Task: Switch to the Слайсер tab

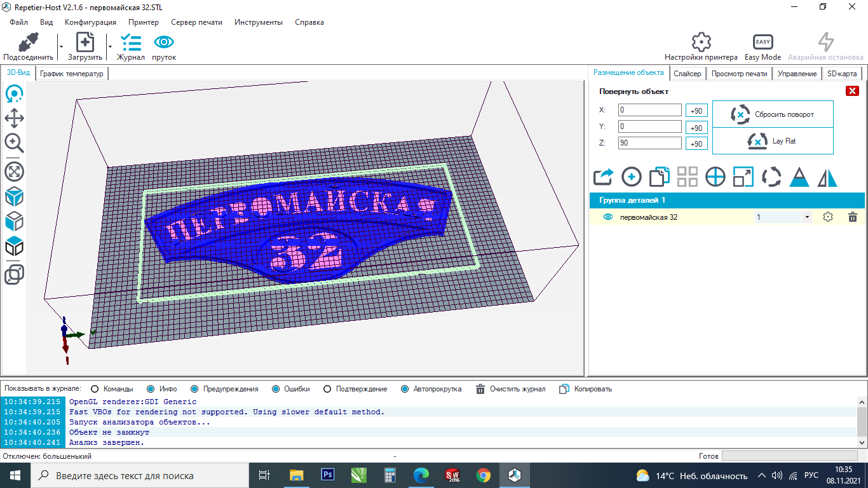Action: pyautogui.click(x=687, y=74)
